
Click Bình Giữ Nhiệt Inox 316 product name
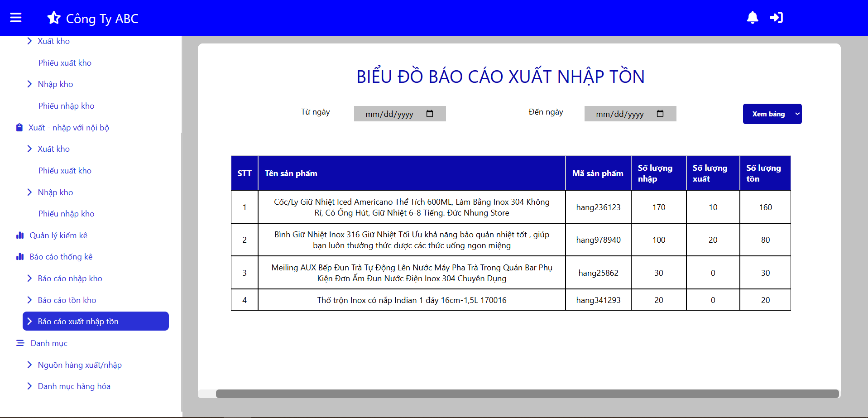(412, 240)
